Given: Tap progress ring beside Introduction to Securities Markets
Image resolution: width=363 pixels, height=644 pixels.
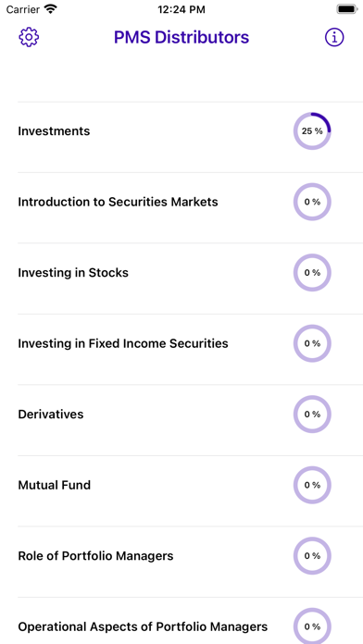Looking at the screenshot, I should [x=312, y=202].
